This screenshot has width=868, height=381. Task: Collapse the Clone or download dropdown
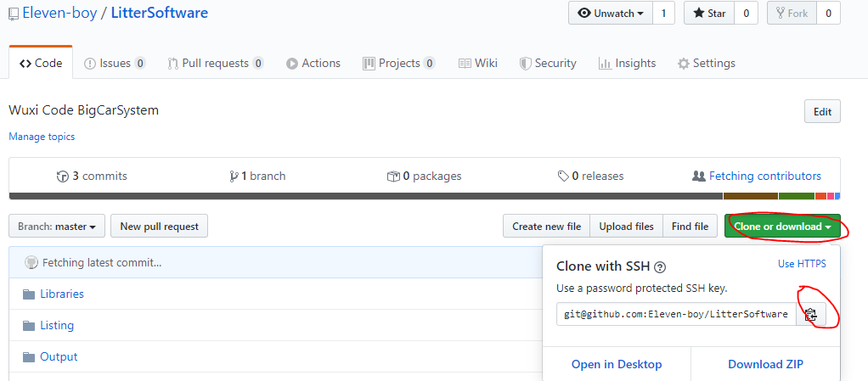(x=782, y=227)
